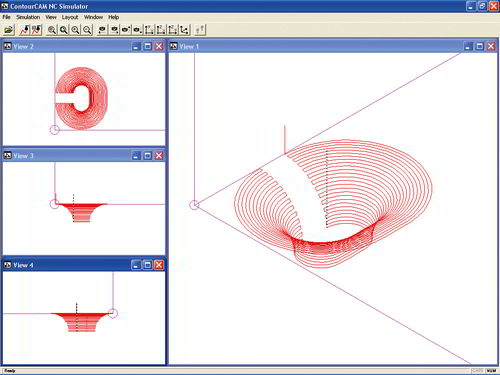The image size is (500, 375).
Task: Maximize the View 2 sub-window
Action: 147,46
